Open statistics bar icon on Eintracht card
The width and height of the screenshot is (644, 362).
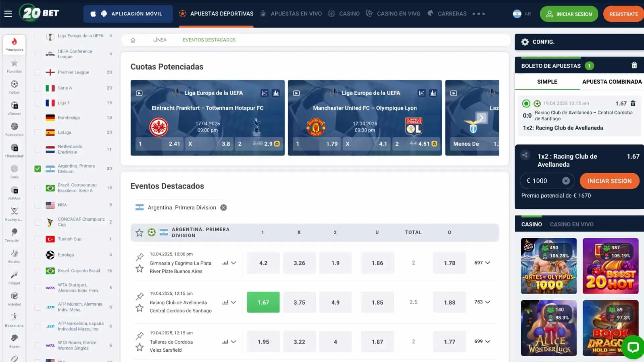[276, 93]
